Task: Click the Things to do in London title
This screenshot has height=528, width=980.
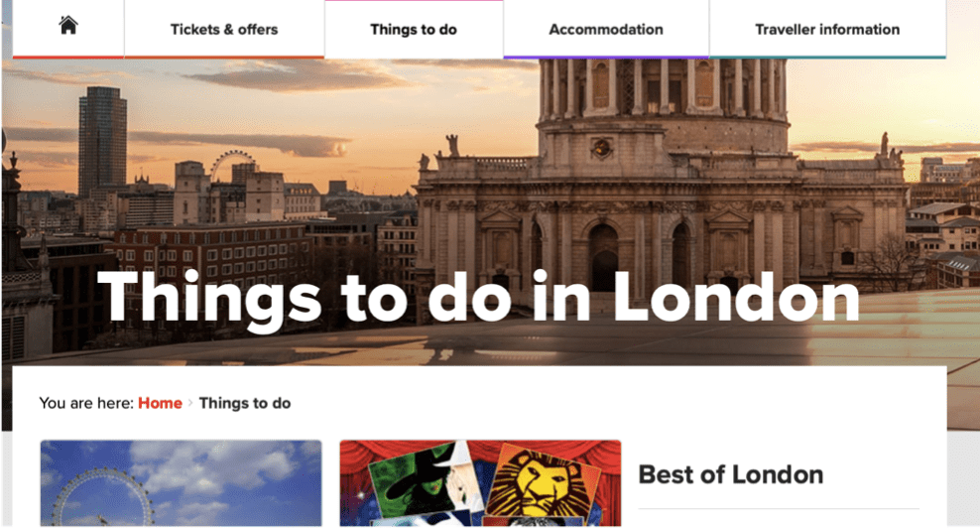Action: pos(478,299)
